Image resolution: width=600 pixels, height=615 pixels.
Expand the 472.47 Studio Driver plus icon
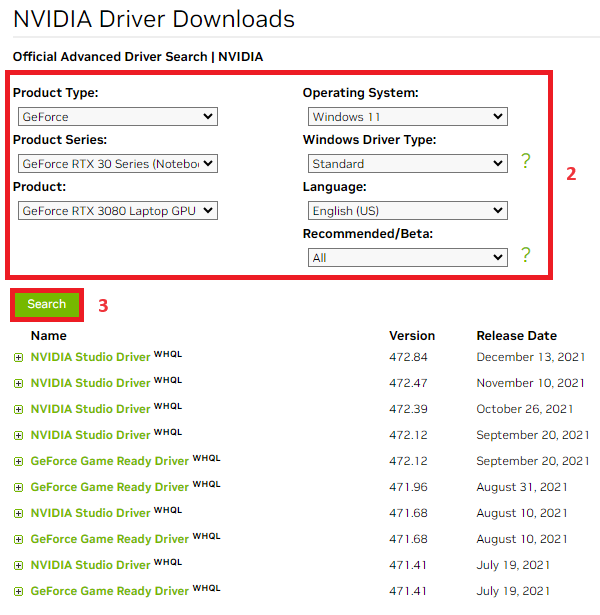[19, 383]
